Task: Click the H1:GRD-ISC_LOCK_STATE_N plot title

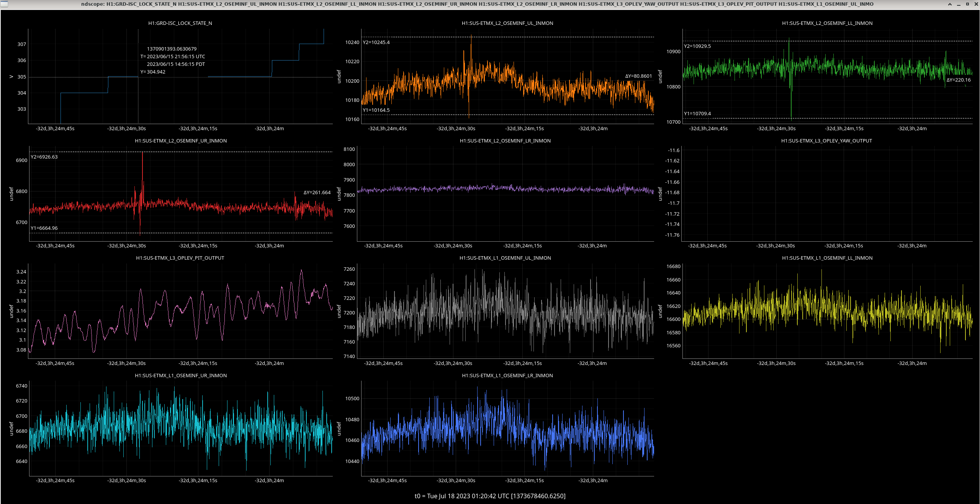Action: (x=180, y=23)
